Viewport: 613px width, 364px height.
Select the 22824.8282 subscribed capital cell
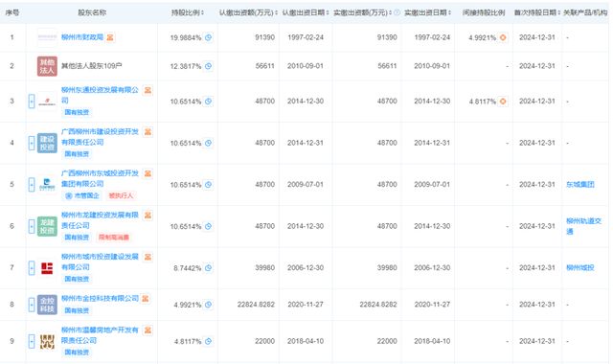(x=256, y=305)
